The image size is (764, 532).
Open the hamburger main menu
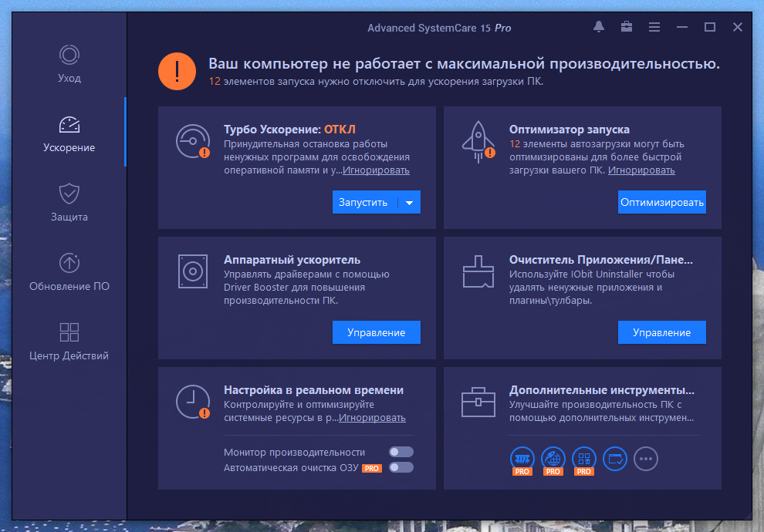point(654,27)
